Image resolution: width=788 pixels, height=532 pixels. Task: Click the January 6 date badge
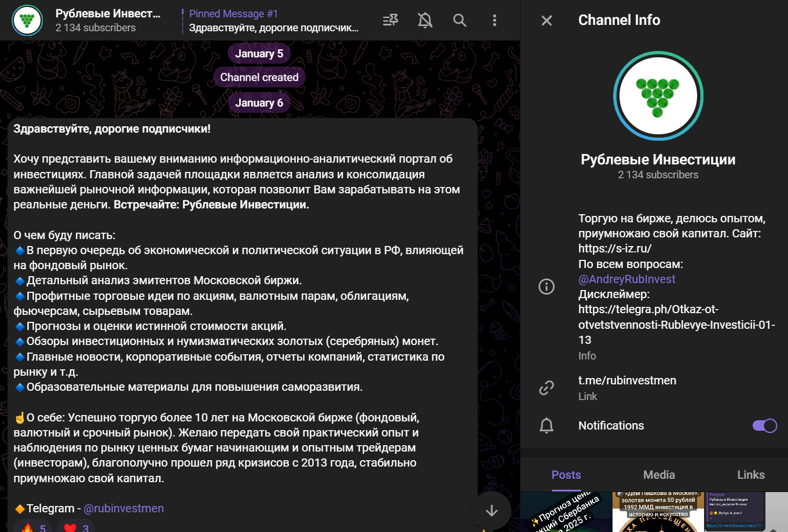pos(259,103)
